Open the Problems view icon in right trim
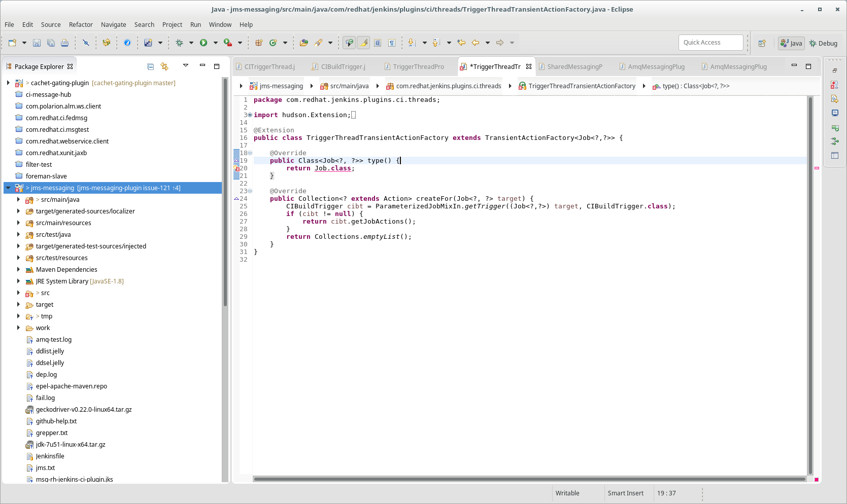847x504 pixels. click(835, 85)
